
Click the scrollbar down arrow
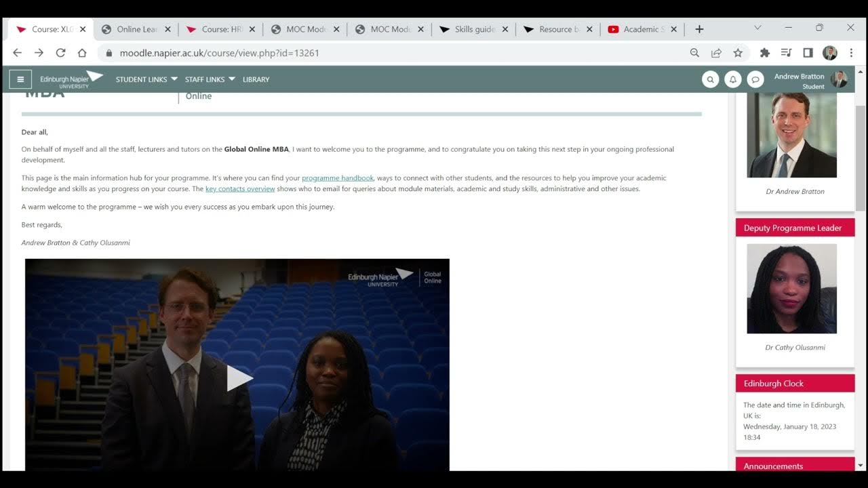pos(861,466)
